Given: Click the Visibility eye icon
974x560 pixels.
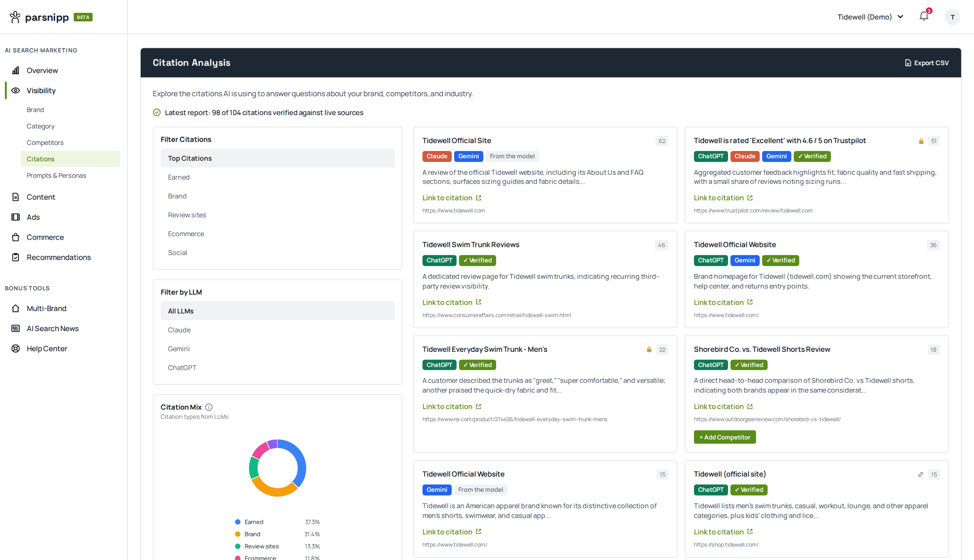Looking at the screenshot, I should click(15, 90).
